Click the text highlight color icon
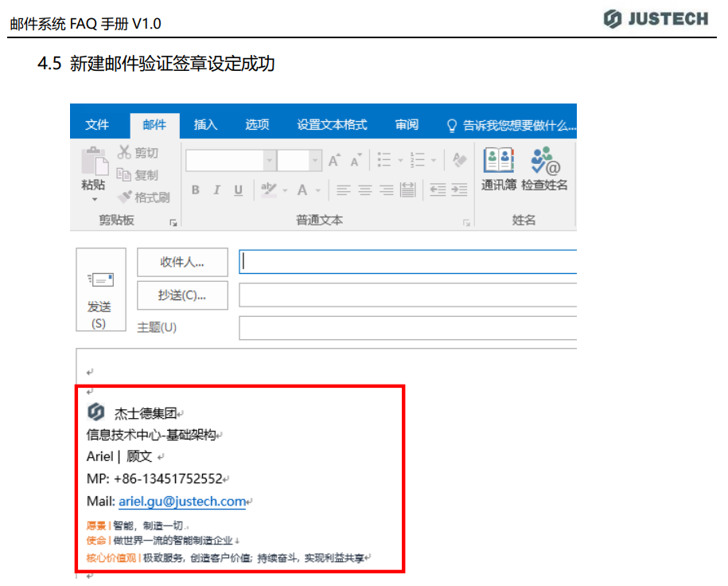Screen dimensions: 728x586 (x=269, y=189)
